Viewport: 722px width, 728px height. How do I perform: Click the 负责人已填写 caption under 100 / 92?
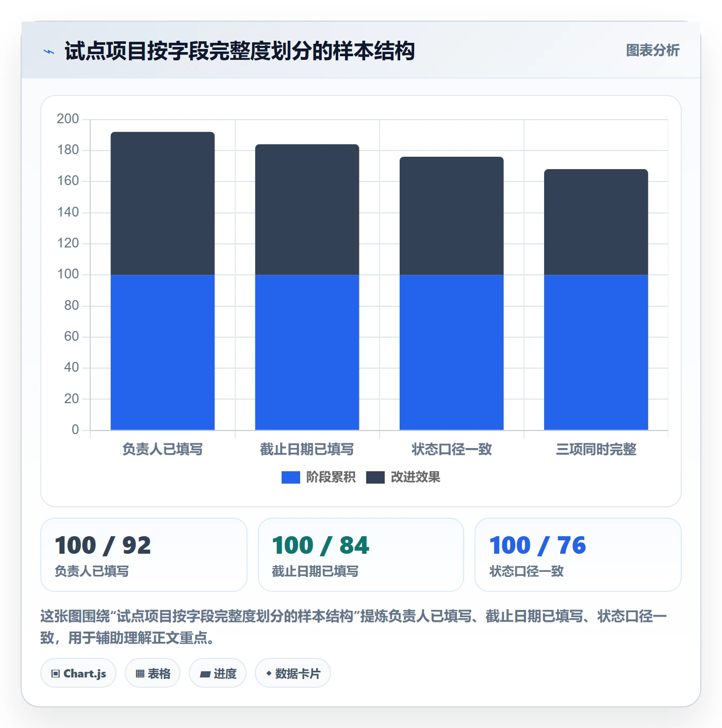(92, 571)
